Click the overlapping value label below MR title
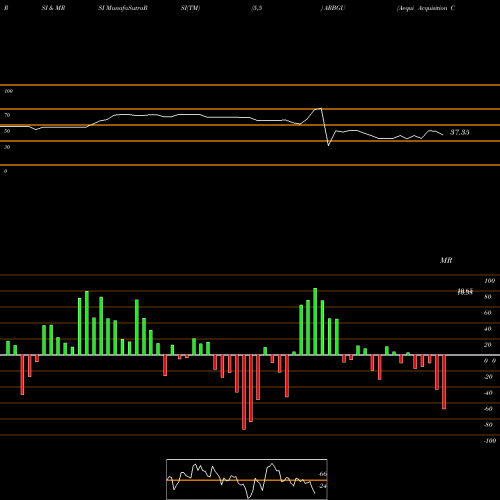This screenshot has height=500, width=500. coord(465,292)
